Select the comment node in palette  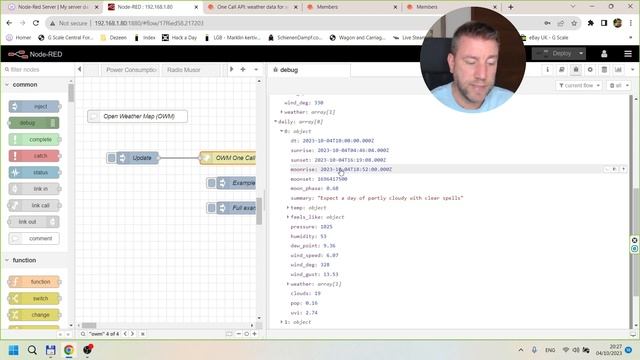click(34, 238)
